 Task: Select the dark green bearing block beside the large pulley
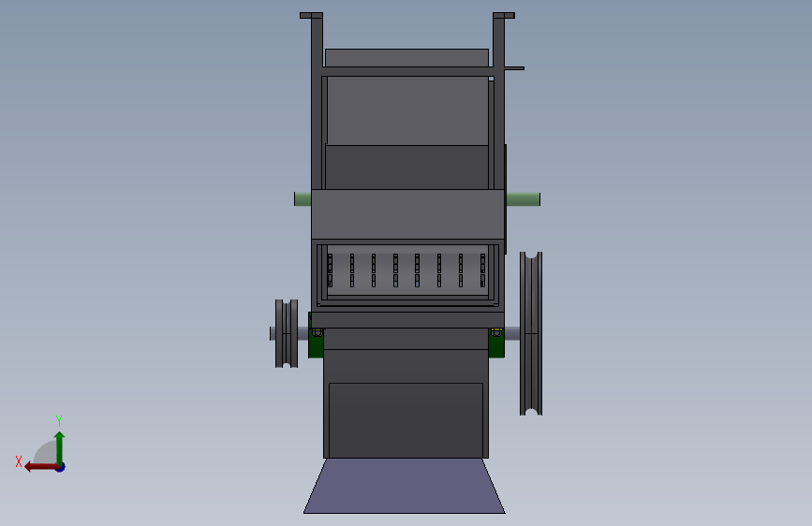496,343
